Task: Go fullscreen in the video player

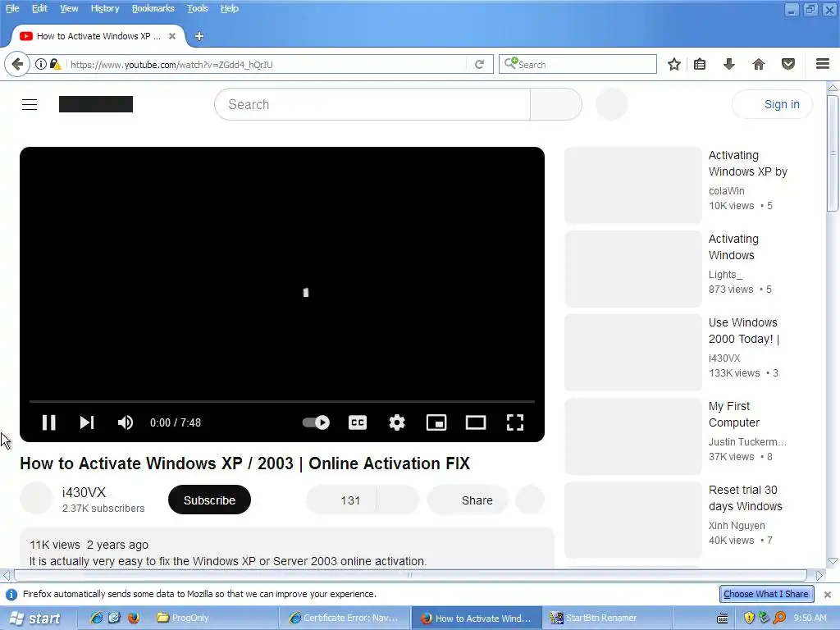Action: tap(515, 422)
